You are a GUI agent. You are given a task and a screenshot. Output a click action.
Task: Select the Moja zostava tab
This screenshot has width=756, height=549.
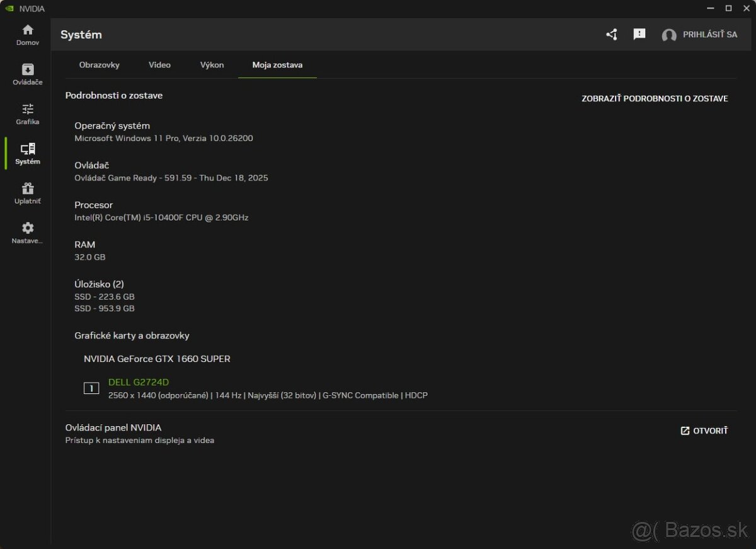pos(277,65)
